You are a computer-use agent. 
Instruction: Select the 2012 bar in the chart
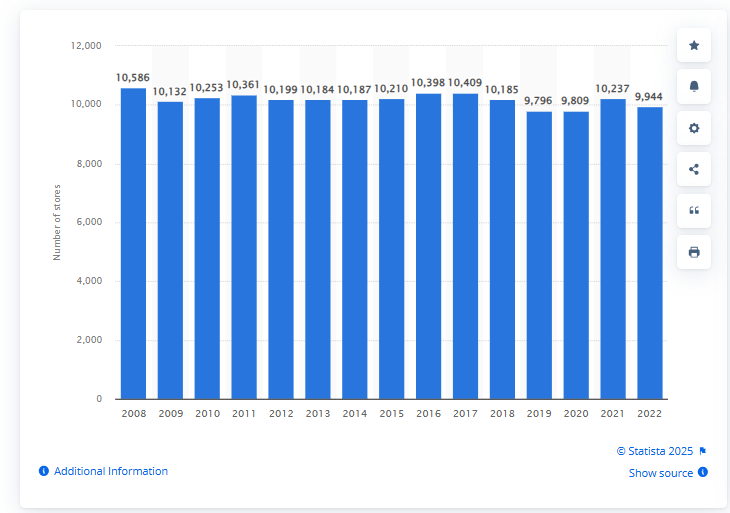(x=281, y=250)
